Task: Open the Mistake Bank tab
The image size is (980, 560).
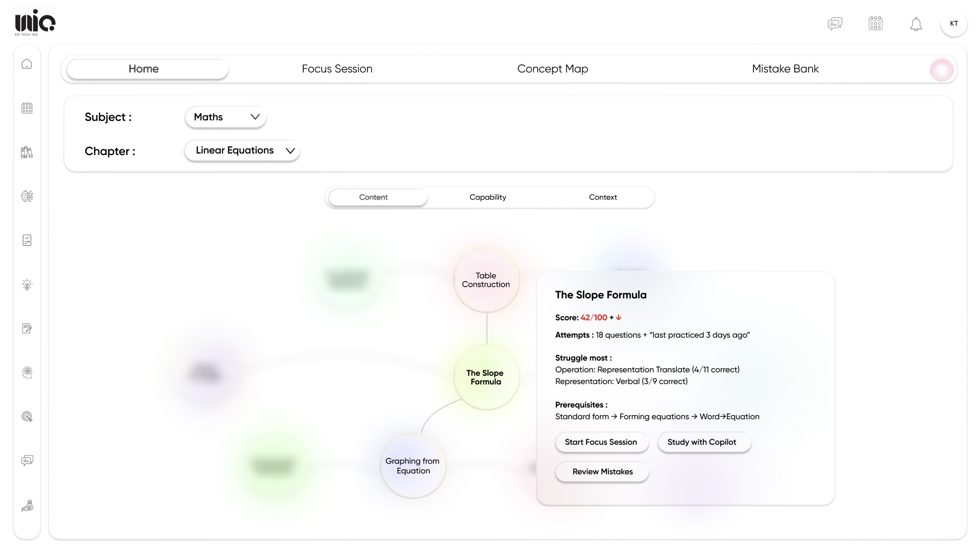Action: click(785, 69)
